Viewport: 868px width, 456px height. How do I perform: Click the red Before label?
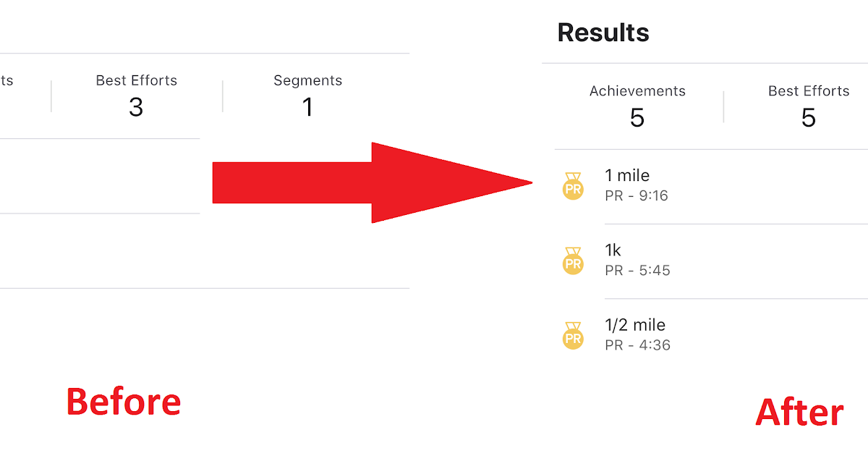pos(123,401)
